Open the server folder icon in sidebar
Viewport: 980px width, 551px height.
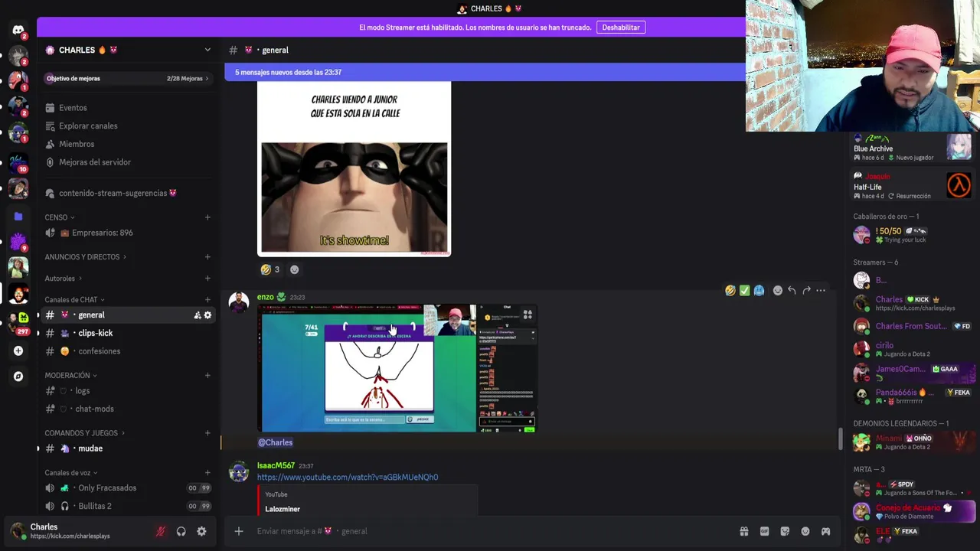(x=18, y=217)
